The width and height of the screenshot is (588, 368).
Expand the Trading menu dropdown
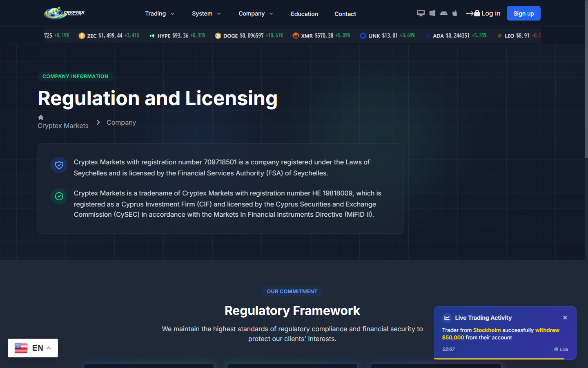(160, 13)
